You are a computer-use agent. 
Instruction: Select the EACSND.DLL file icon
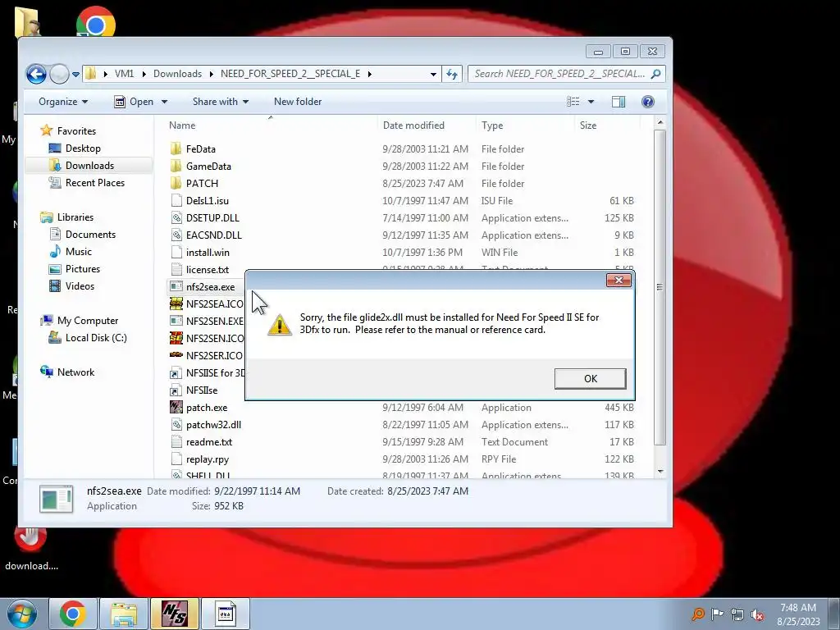click(x=176, y=235)
